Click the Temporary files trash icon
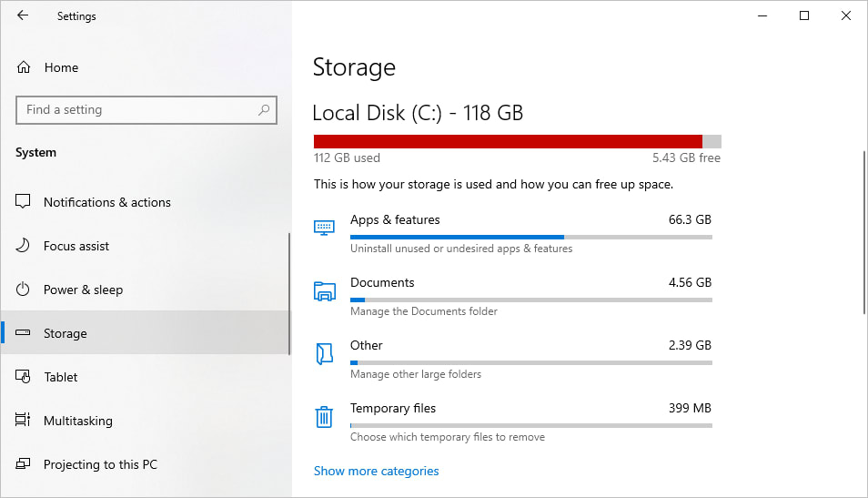Screen dimensions: 868x498 (x=324, y=417)
